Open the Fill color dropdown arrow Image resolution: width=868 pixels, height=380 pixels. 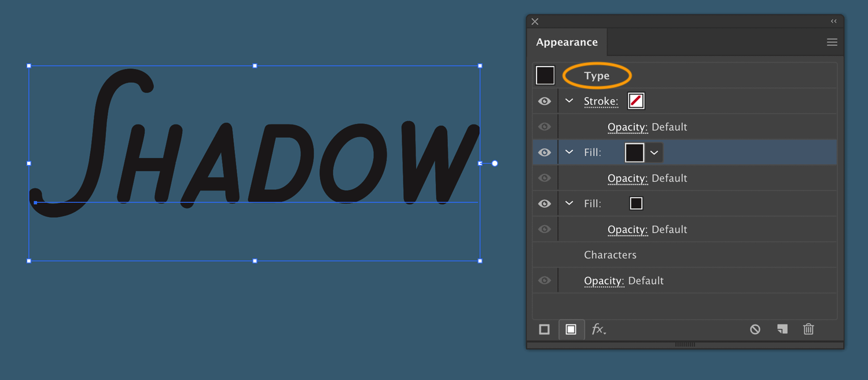pyautogui.click(x=654, y=152)
